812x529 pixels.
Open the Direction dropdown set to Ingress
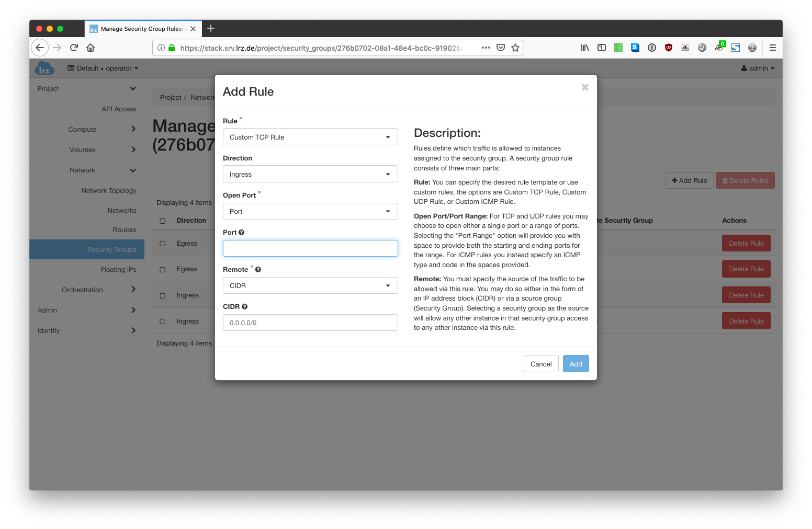[310, 174]
